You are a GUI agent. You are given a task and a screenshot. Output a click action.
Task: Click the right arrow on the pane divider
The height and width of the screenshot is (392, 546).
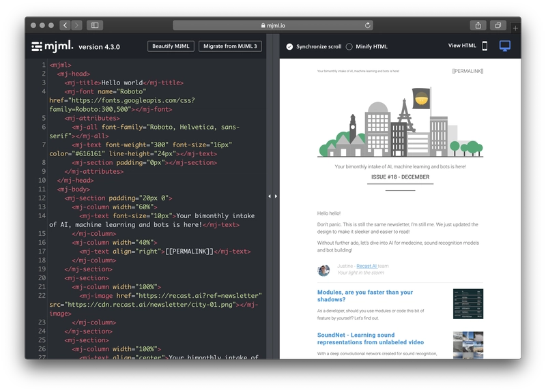coord(276,196)
